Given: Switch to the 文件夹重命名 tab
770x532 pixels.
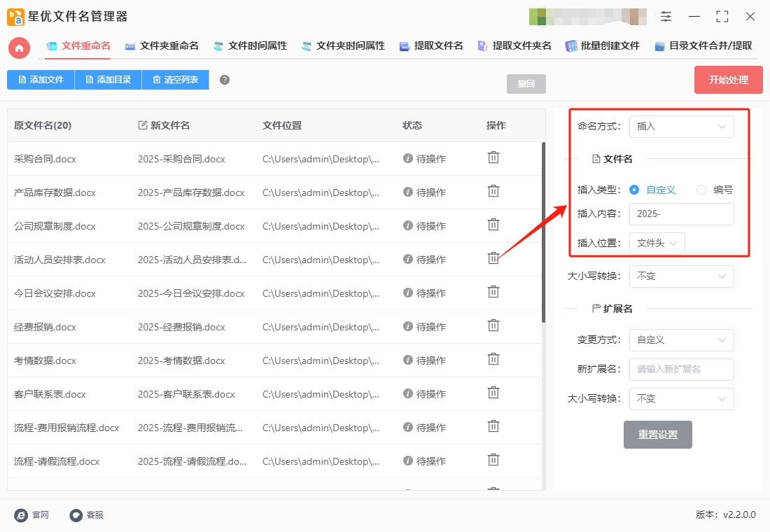Looking at the screenshot, I should click(162, 45).
